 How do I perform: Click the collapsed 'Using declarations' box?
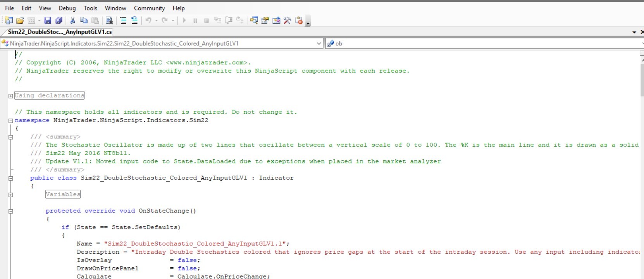[50, 95]
